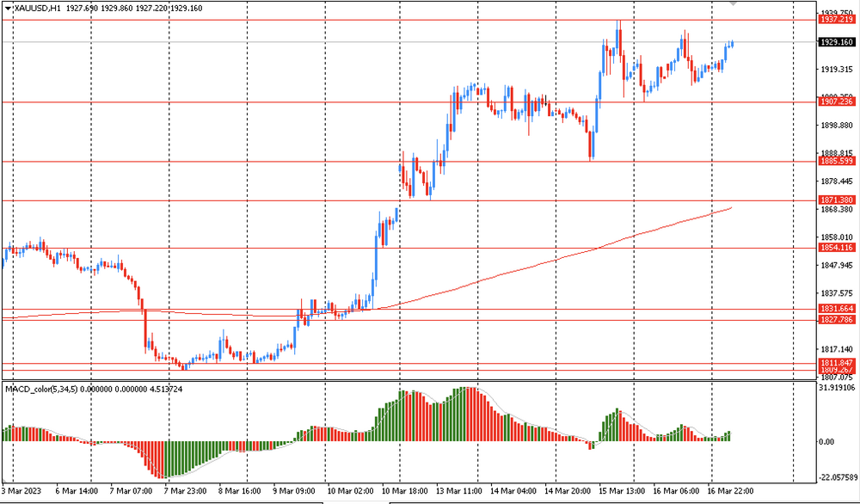Screen dimensions: 860x504
Task: Click the chart shift marker at top right
Action: click(x=734, y=3)
